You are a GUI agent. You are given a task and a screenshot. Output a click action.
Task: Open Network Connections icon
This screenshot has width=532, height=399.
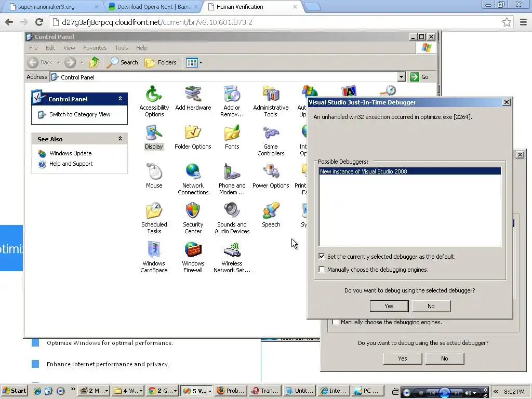193,179
